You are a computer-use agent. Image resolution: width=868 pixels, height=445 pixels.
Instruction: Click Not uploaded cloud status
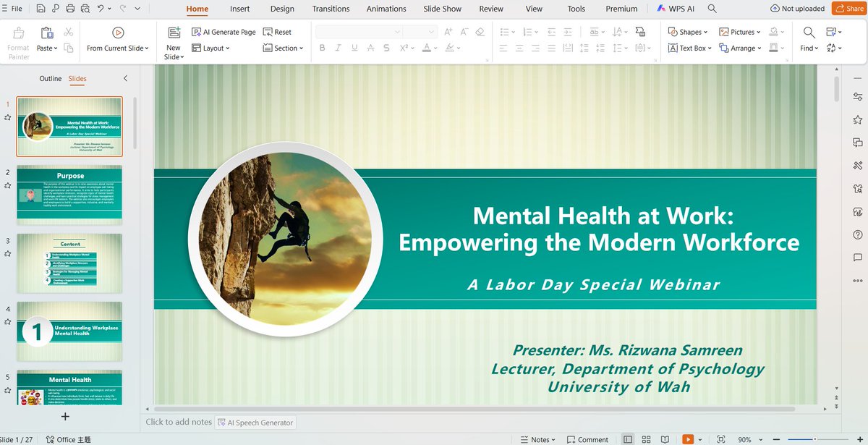coord(798,9)
